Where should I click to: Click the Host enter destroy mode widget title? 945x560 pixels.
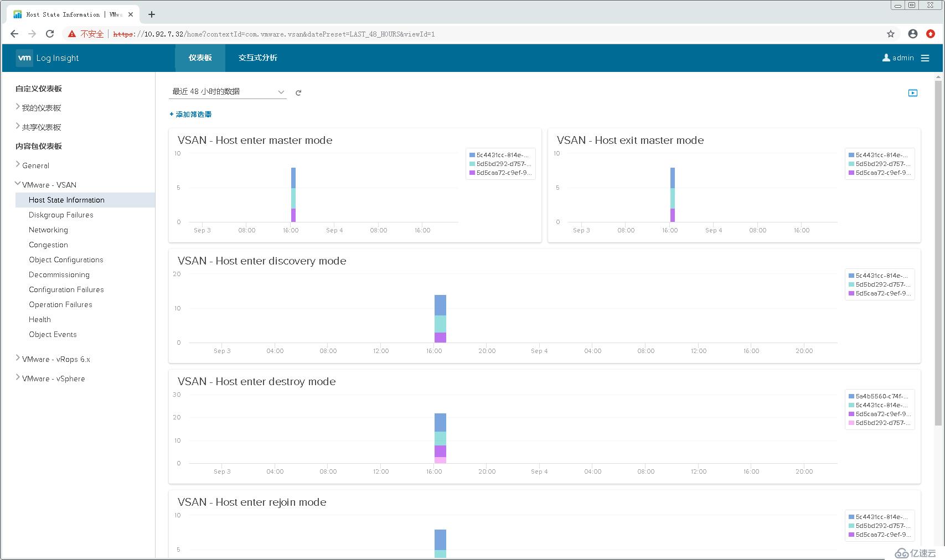[x=256, y=381]
